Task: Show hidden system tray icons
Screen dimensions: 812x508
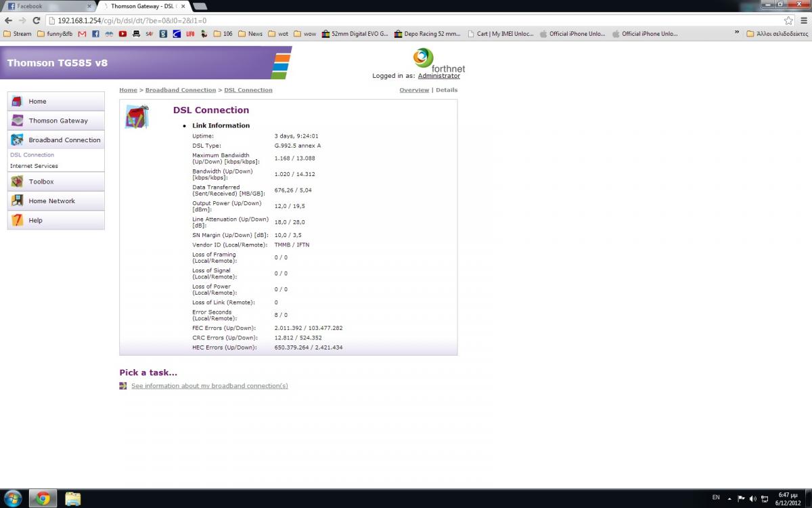Action: coord(729,499)
